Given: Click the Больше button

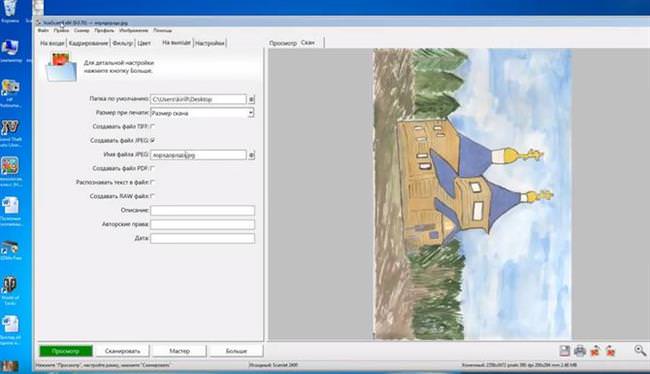Looking at the screenshot, I should 236,351.
